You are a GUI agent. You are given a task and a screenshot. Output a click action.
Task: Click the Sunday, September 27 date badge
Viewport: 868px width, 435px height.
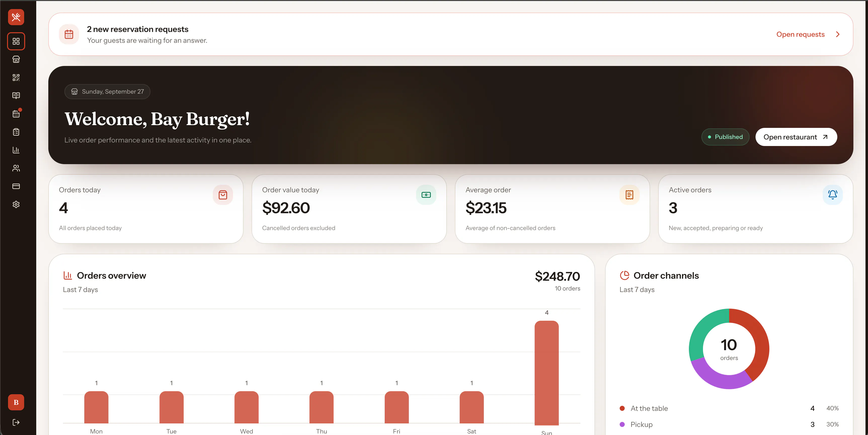(107, 92)
